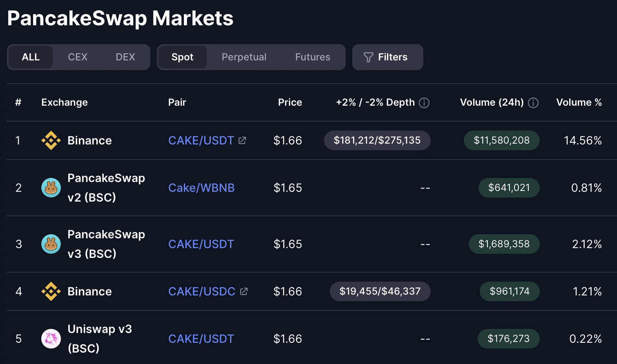Click the PancakeSwap v3 bunny logo
The height and width of the screenshot is (364, 617).
[x=51, y=244]
